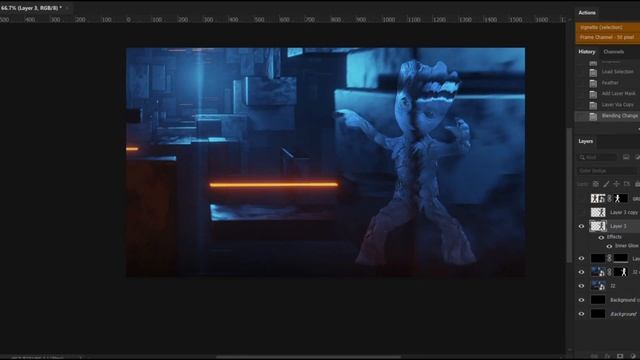This screenshot has width=640, height=360.
Task: Click Inner Glow effect entry
Action: pyautogui.click(x=627, y=246)
